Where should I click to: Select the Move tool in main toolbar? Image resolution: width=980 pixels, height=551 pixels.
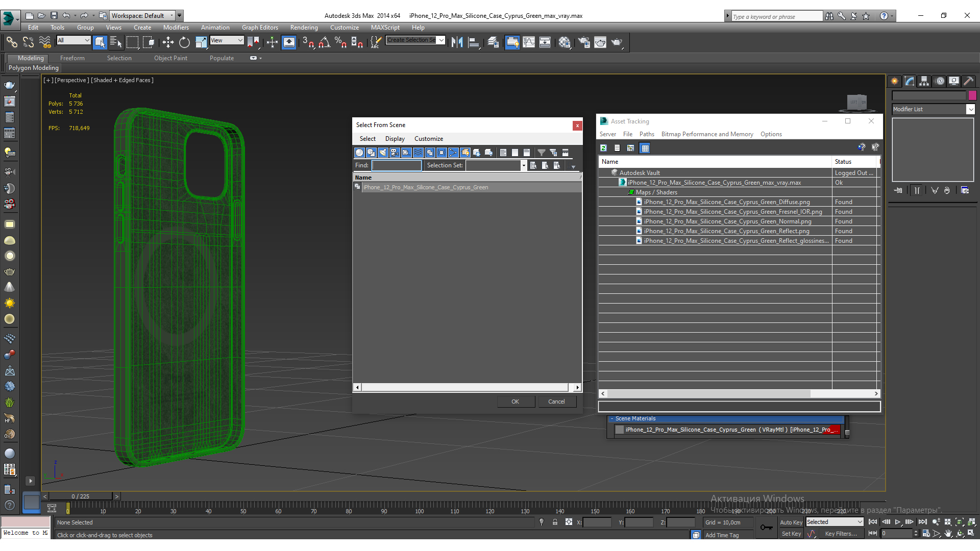pyautogui.click(x=168, y=42)
